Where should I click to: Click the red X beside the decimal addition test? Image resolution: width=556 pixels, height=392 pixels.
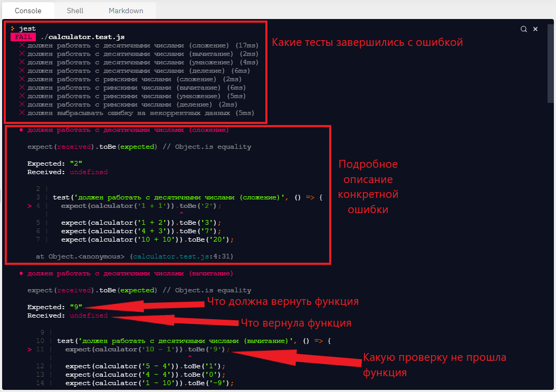tap(23, 45)
